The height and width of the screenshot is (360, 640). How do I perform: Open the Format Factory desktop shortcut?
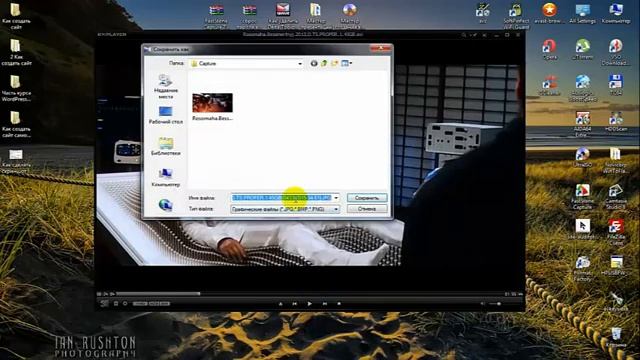582,269
